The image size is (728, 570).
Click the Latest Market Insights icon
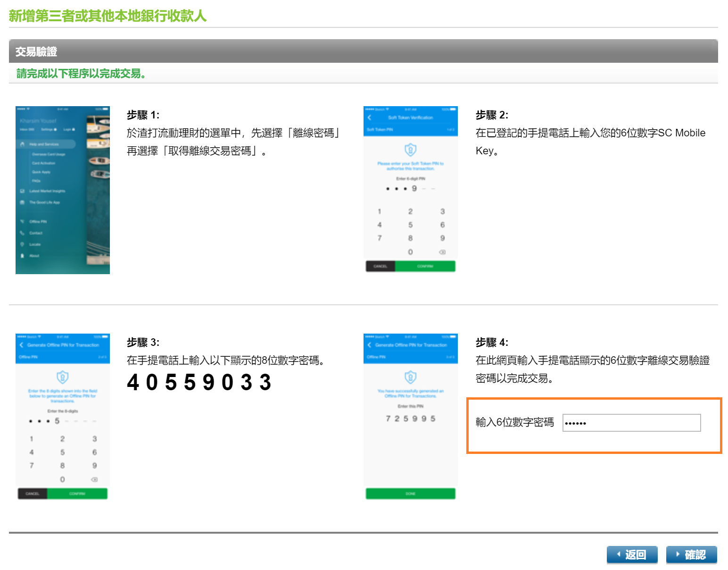click(22, 191)
